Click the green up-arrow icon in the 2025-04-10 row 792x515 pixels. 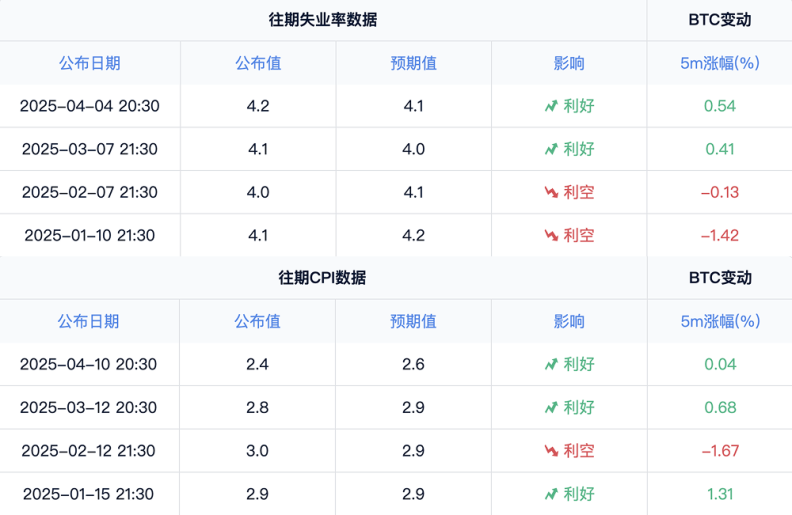tap(550, 364)
